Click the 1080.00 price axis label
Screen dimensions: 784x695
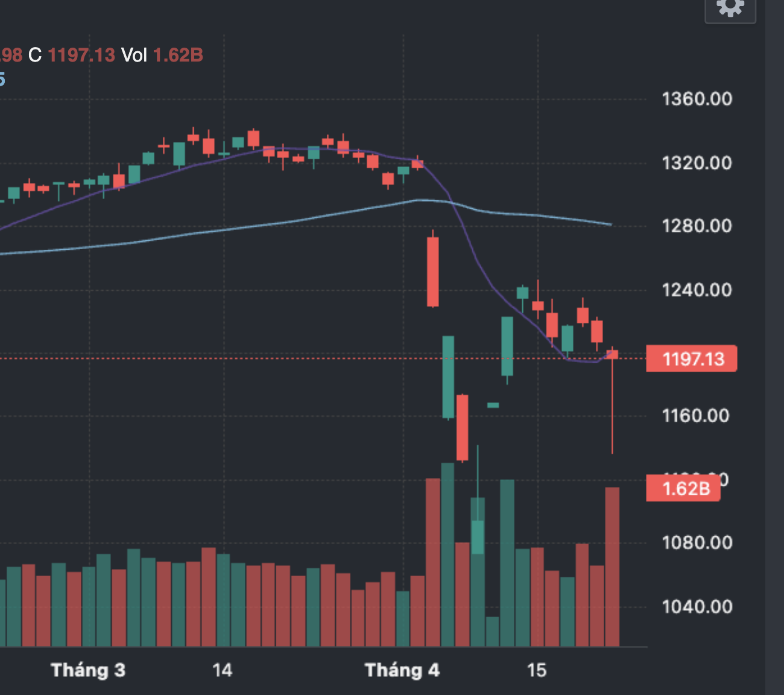(697, 543)
